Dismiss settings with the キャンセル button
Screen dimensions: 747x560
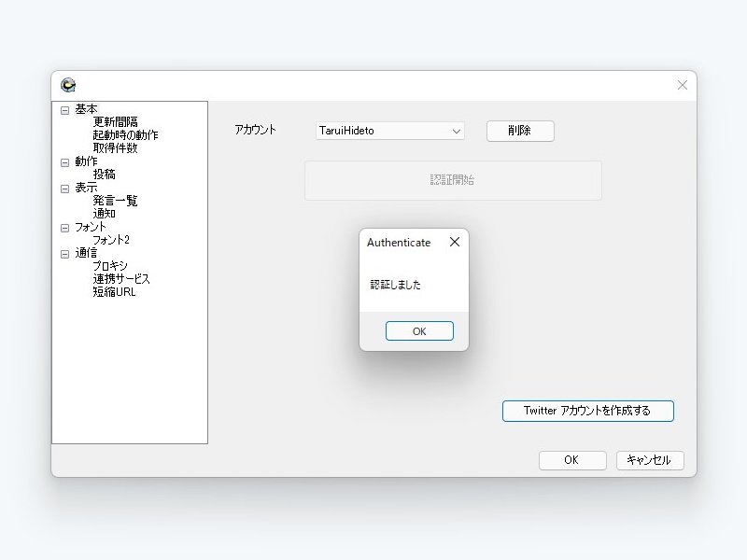click(x=649, y=460)
